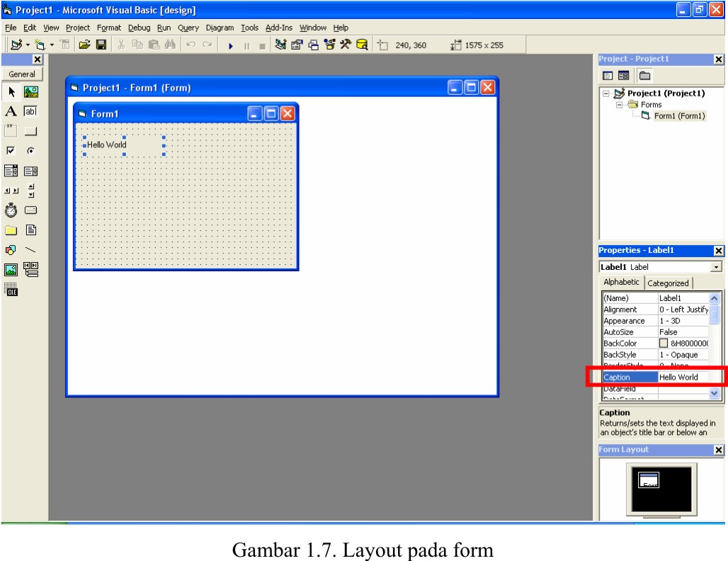728x561 pixels.
Task: Open the Debug menu
Action: pos(139,28)
